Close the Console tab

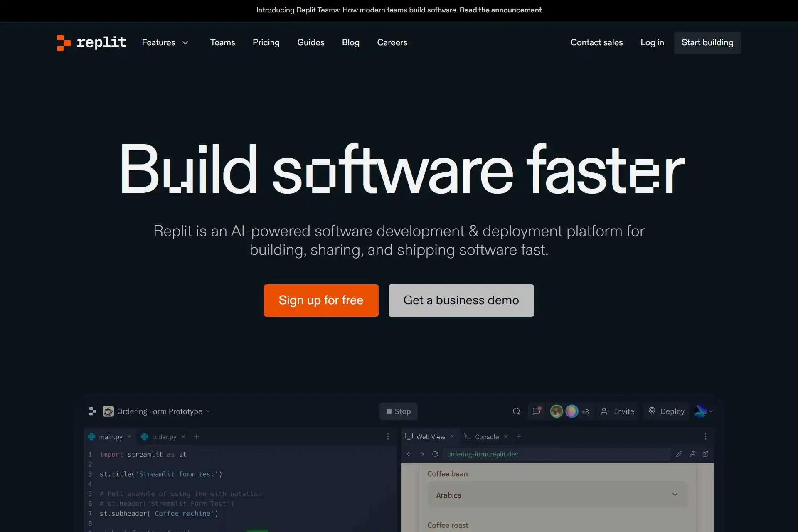[x=506, y=436]
